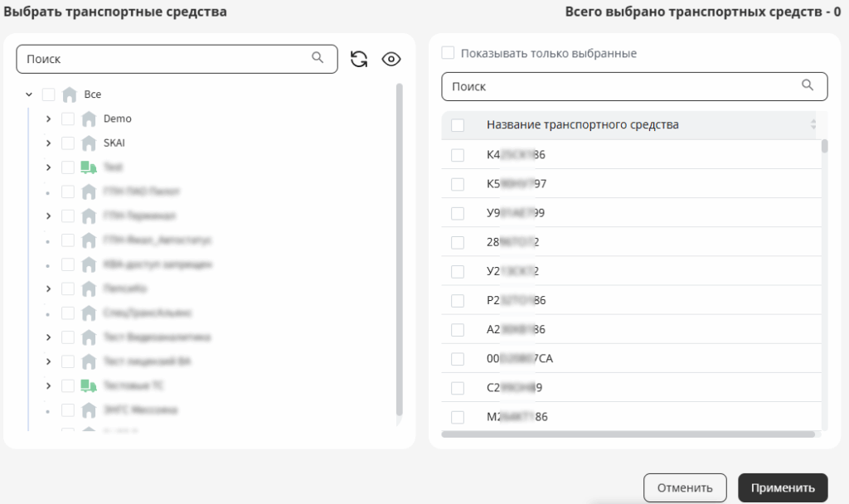Viewport: 849px width, 504px height.
Task: Click the refresh icon next to search
Action: point(358,59)
